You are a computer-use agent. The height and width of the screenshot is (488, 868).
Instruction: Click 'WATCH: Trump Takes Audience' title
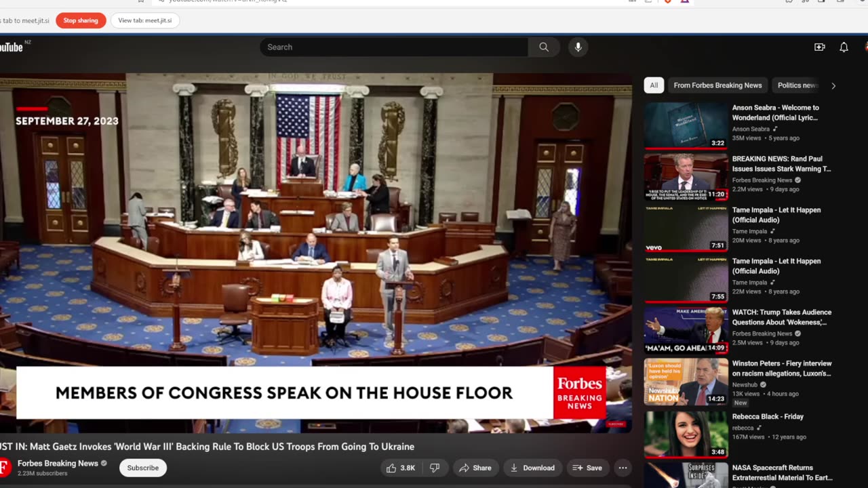781,317
